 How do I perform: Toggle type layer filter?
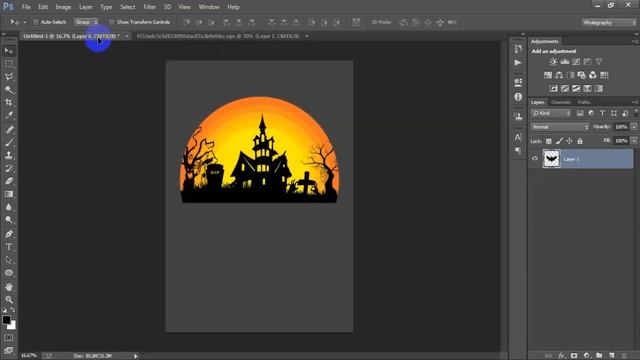point(602,113)
